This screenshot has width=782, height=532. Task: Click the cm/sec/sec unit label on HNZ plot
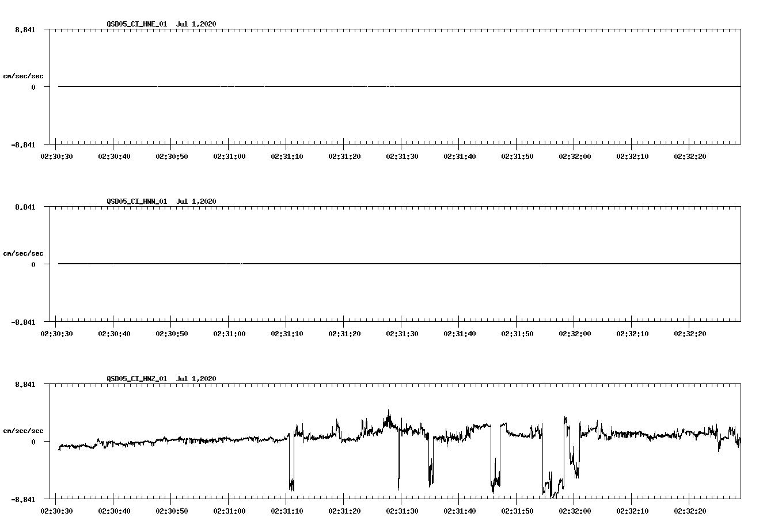(x=23, y=431)
